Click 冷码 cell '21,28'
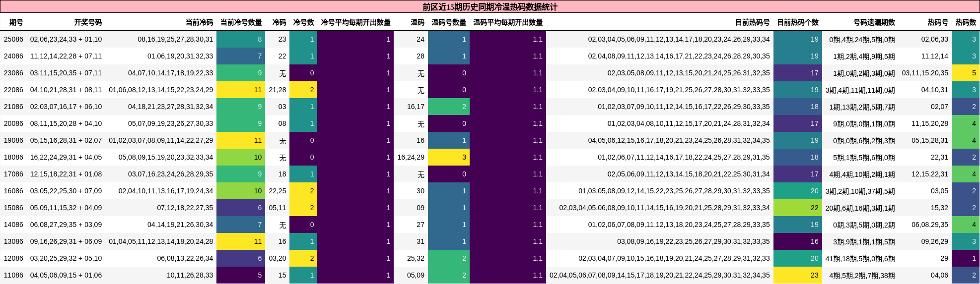The width and height of the screenshot is (980, 284). tap(278, 90)
